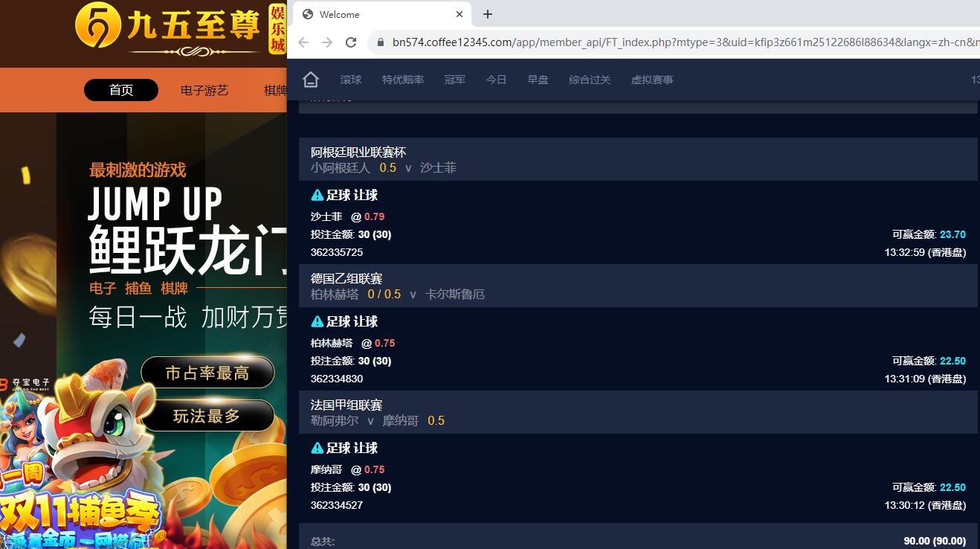Viewport: 980px width, 549px height.
Task: Open the 今日 menu
Action: [x=497, y=80]
